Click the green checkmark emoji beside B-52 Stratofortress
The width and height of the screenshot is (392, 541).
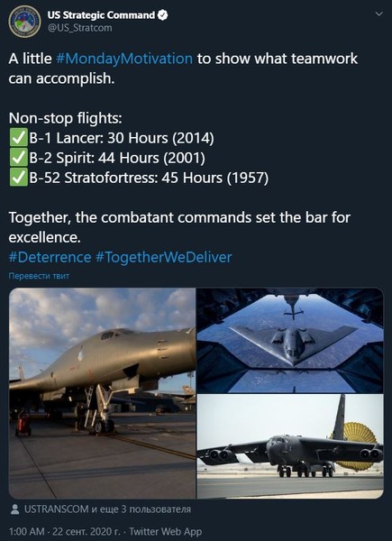pos(18,178)
